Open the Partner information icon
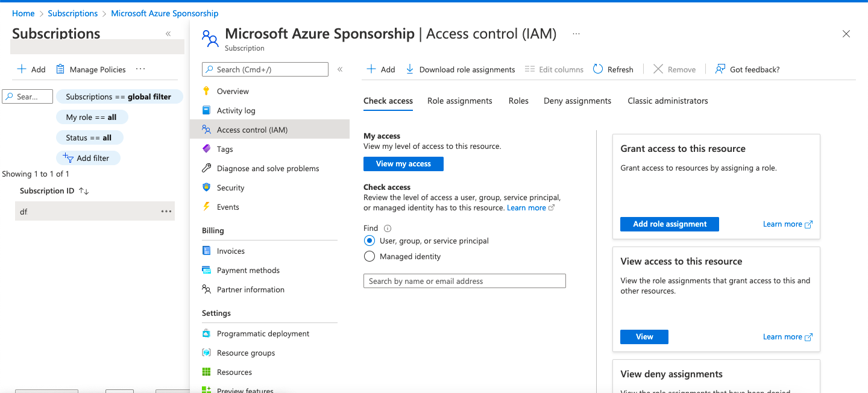The image size is (868, 393). [x=206, y=289]
